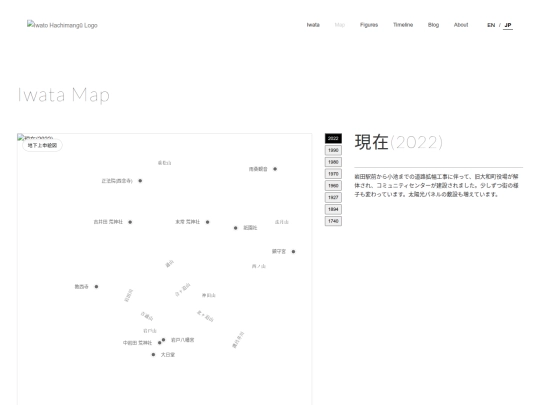
Task: Click the 西ノ山 mountain label
Action: pos(259,266)
